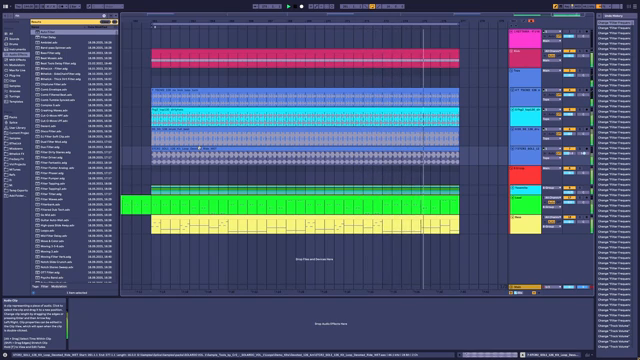This screenshot has width=640, height=360.
Task: Open the CHEITAMA track Main output dropdown
Action: 552,41
